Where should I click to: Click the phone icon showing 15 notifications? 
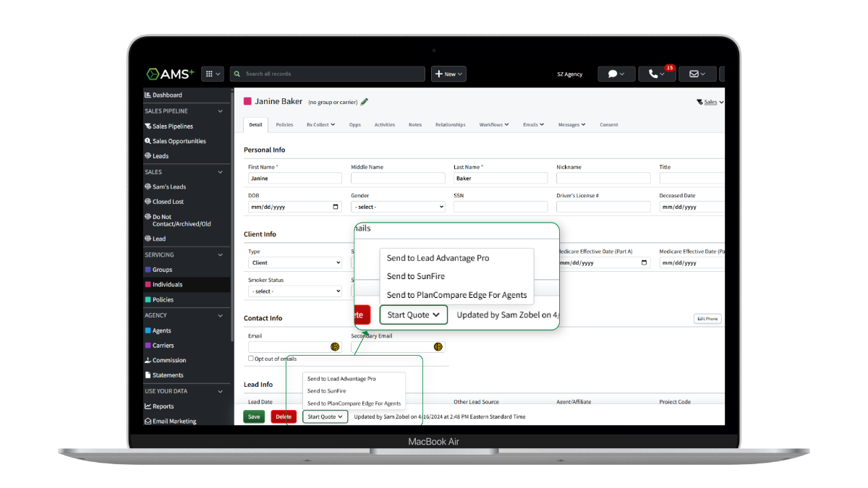pyautogui.click(x=652, y=73)
